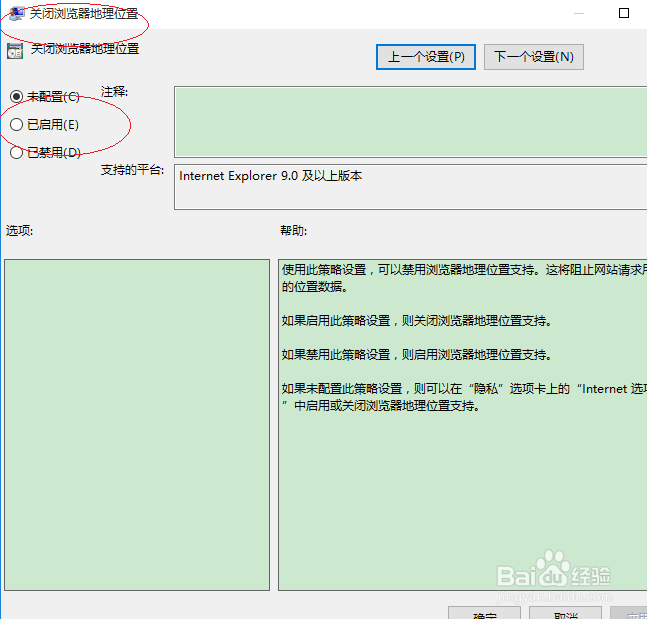The height and width of the screenshot is (619, 647).
Task: Click the 确定 button at the bottom
Action: [484, 614]
